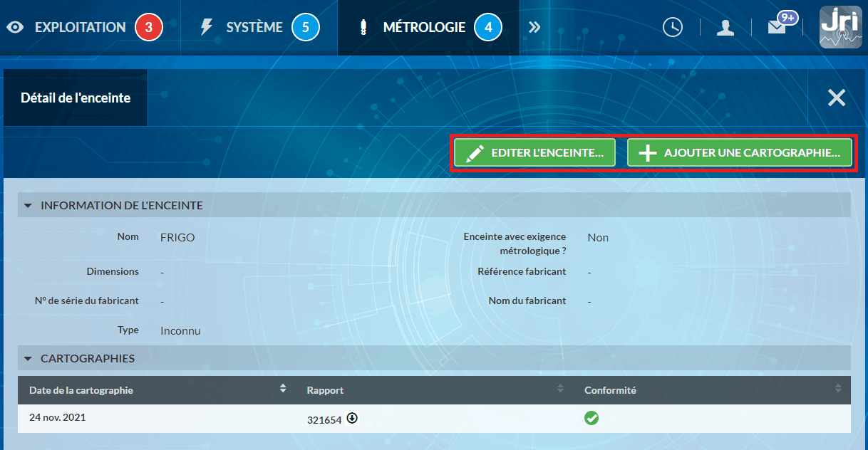Click the name value FRIGO
868x450 pixels.
[177, 238]
